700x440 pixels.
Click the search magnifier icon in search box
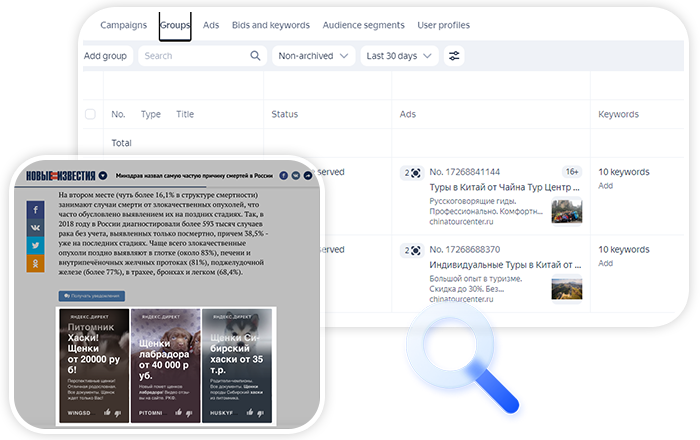pos(256,56)
